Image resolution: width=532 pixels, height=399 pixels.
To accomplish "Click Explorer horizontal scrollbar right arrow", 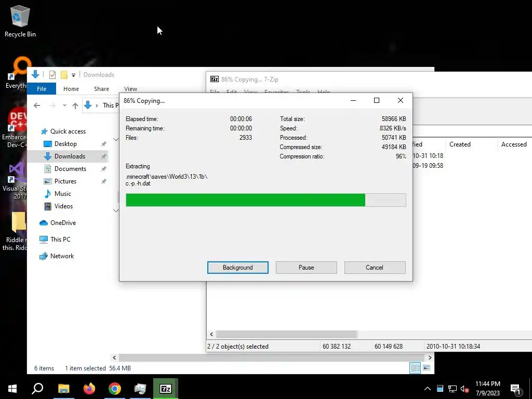I will (430, 357).
